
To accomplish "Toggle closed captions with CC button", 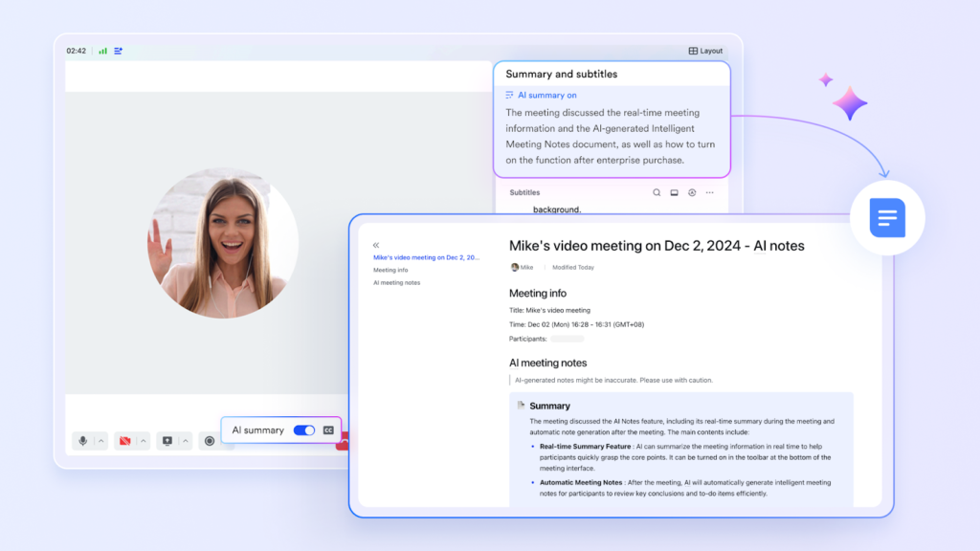I will click(x=329, y=430).
